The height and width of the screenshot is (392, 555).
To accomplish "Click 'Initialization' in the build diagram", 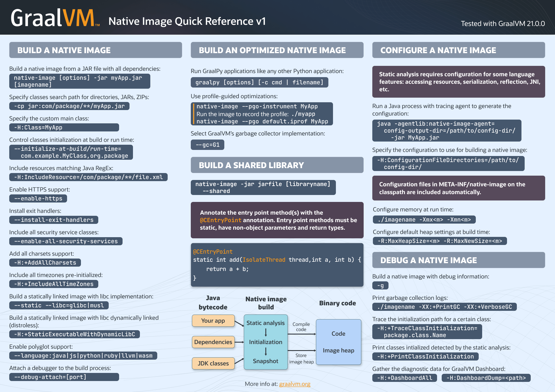I will pyautogui.click(x=266, y=342).
